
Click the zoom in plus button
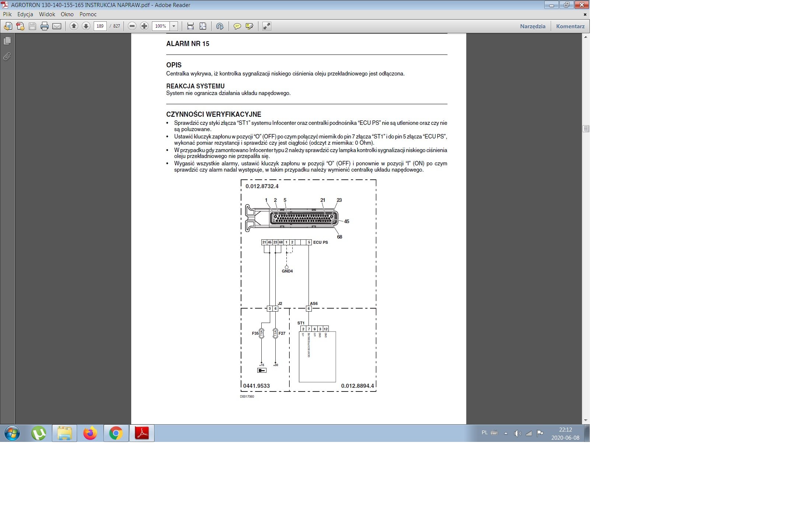click(x=144, y=26)
